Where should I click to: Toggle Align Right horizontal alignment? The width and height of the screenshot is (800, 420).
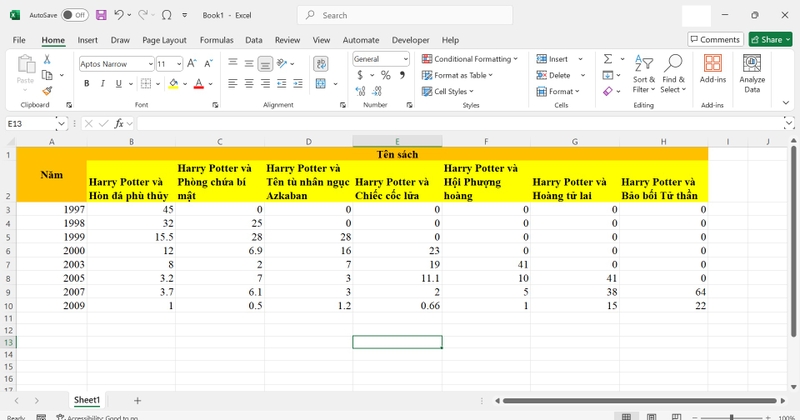265,84
